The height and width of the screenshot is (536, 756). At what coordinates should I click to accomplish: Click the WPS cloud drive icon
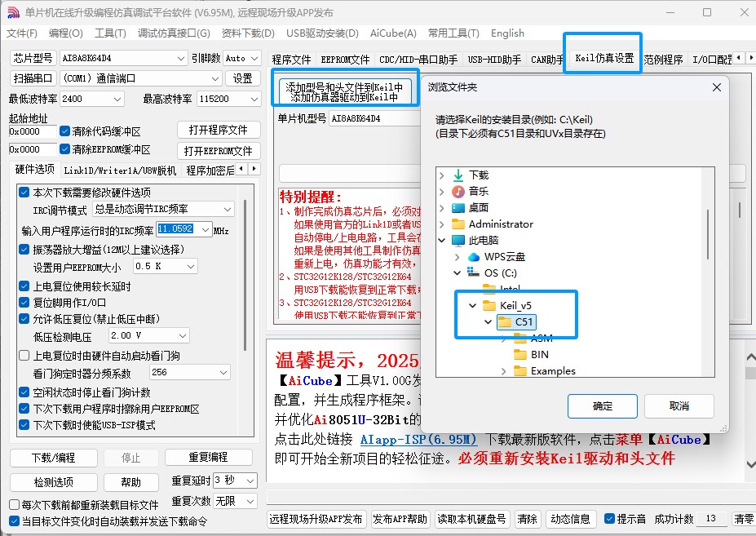pyautogui.click(x=474, y=257)
